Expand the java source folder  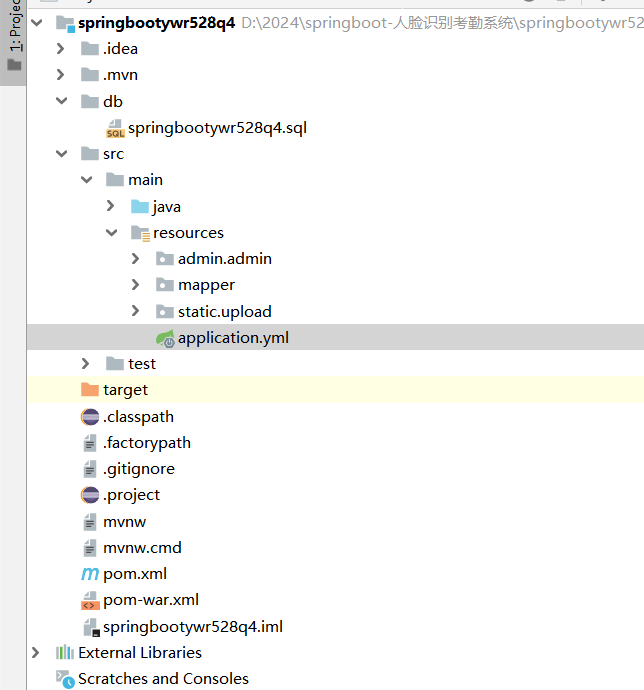[x=111, y=207]
